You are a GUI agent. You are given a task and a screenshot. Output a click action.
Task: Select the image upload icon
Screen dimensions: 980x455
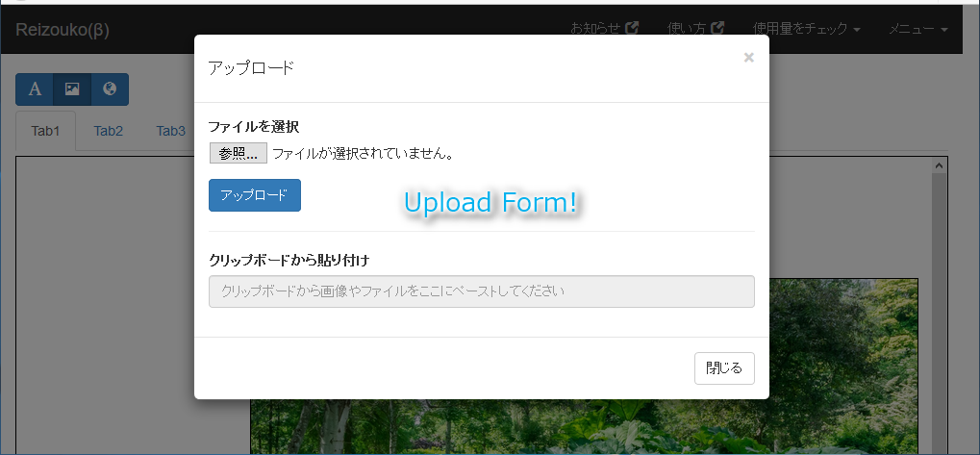coord(72,89)
